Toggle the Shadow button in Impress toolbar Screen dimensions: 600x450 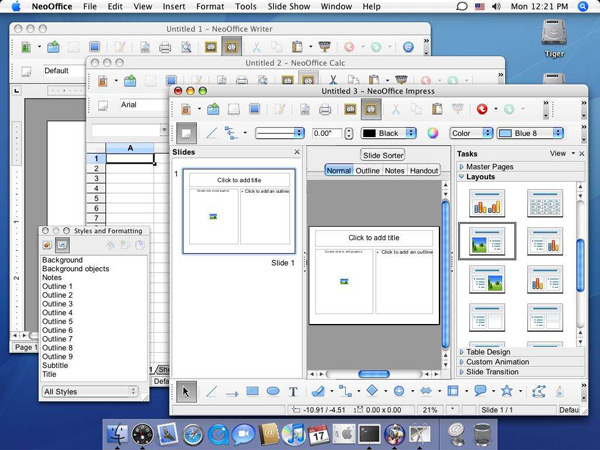click(186, 132)
